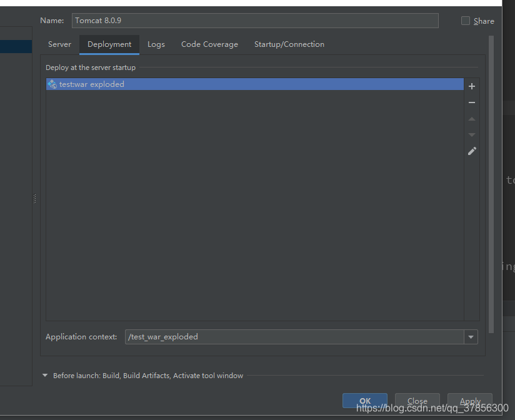Viewport: 515px width, 420px height.
Task: Edit the artifact using the pencil icon
Action: point(472,151)
